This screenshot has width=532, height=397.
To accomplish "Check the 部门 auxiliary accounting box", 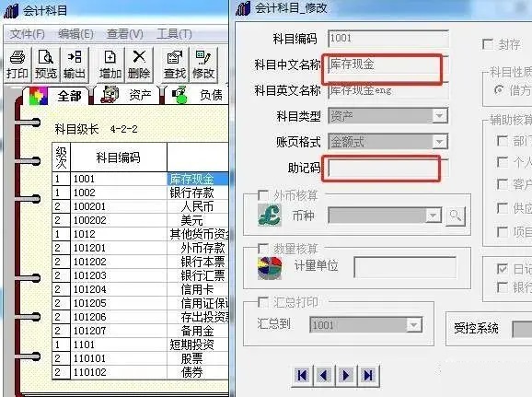I will point(503,141).
